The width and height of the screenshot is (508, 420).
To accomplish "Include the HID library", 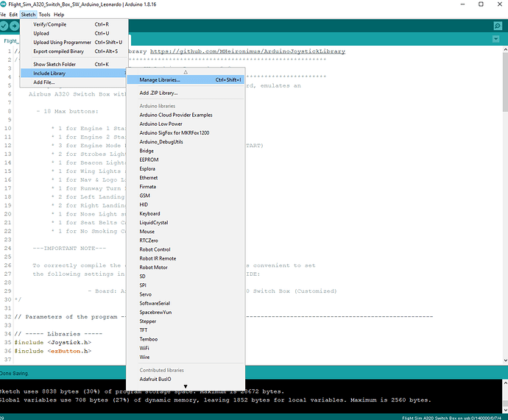I will (186, 204).
